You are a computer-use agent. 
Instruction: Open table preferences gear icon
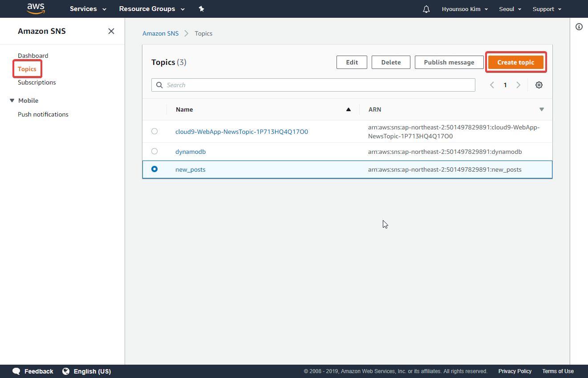539,85
